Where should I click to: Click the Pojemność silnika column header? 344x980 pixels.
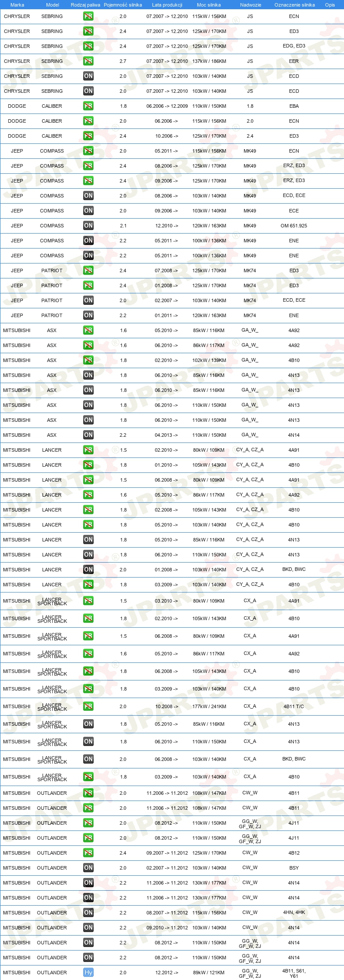(x=123, y=5)
